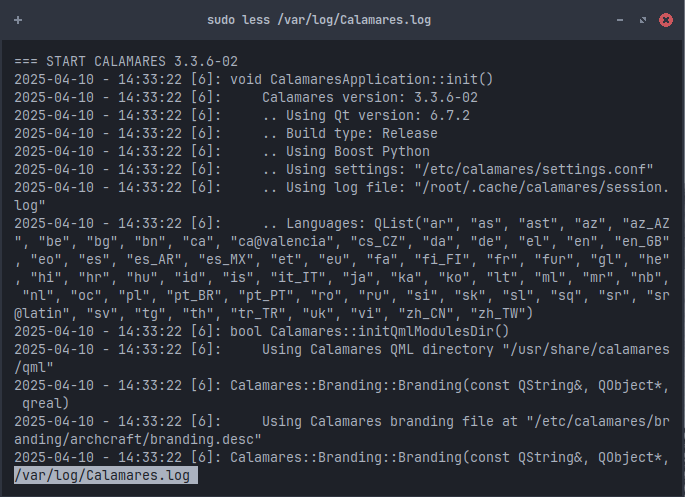This screenshot has height=497, width=685.
Task: Click the settings path '/etc/calamares/settings.conf'
Action: [534, 169]
